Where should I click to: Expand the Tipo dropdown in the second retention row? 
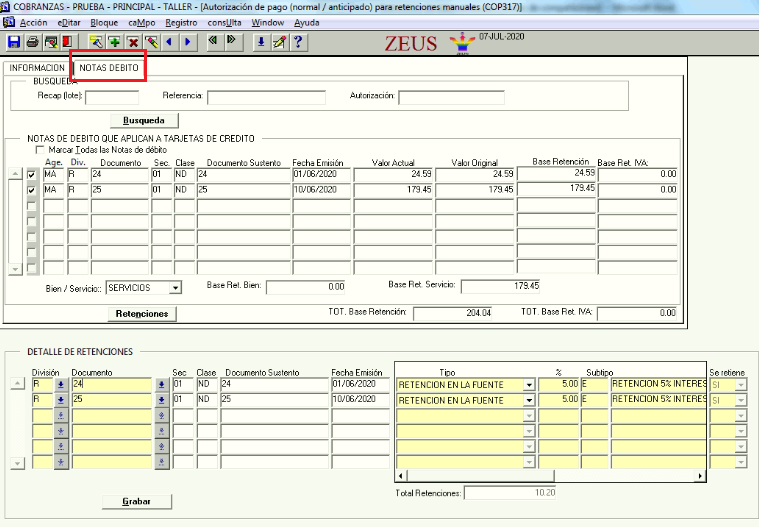coord(528,400)
